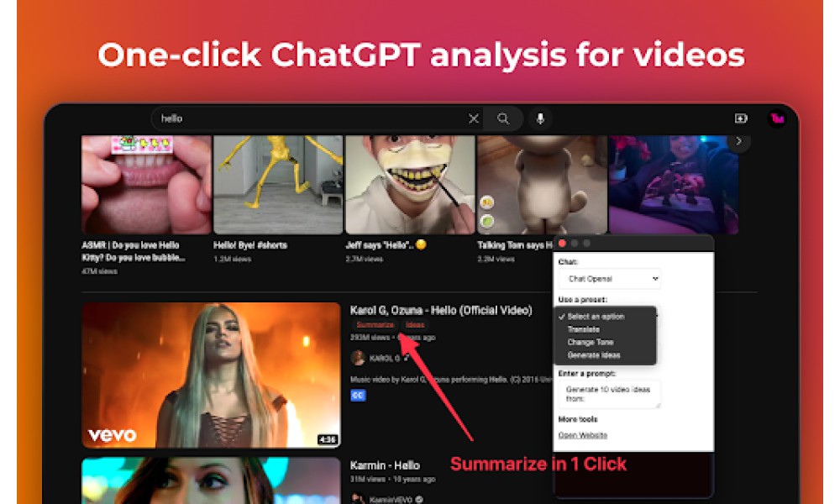
Task: Open the Karmin - Hello video title
Action: (385, 465)
